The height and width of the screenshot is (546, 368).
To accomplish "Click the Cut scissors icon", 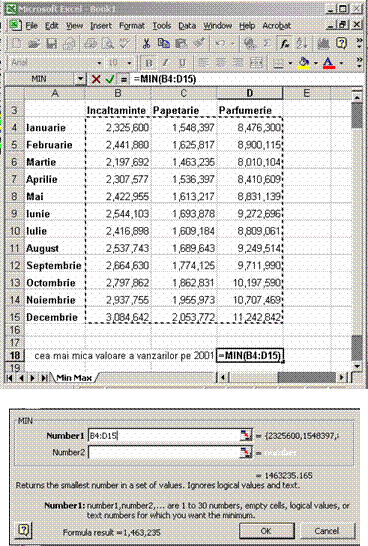I will 146,43.
